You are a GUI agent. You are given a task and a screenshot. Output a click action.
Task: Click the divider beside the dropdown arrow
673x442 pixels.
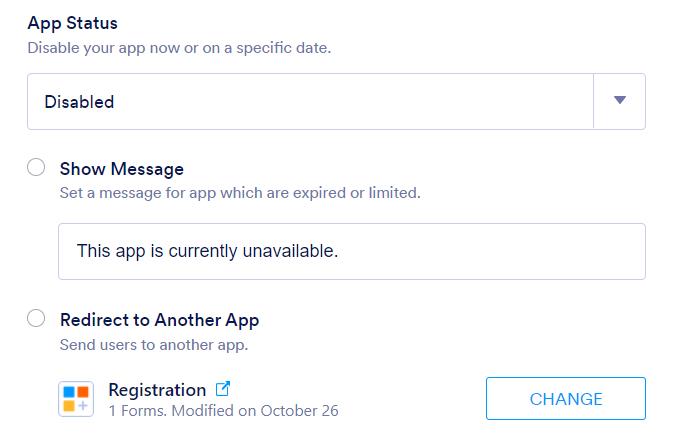594,101
